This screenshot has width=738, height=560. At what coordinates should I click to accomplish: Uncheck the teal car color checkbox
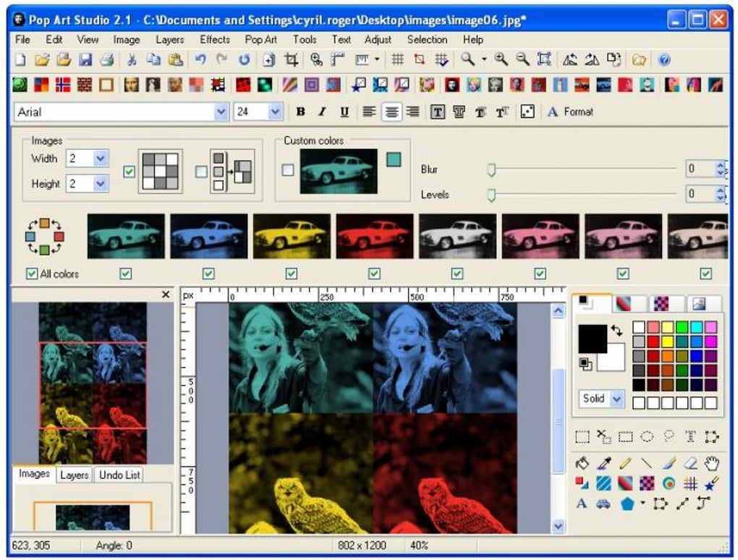126,274
